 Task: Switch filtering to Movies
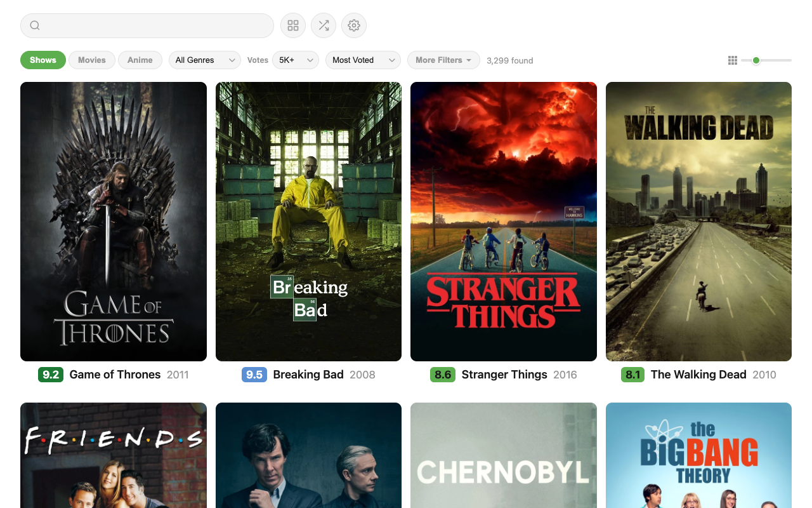(91, 60)
